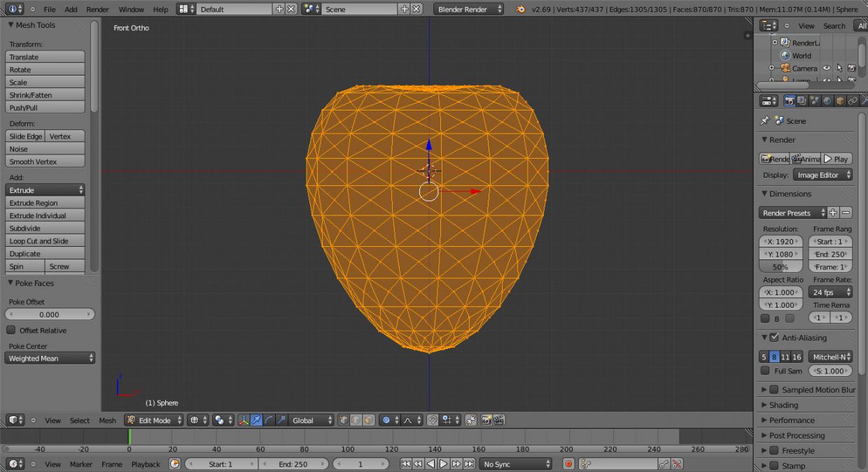Add a new screen layout with plus icon
The image size is (868, 472).
click(279, 9)
